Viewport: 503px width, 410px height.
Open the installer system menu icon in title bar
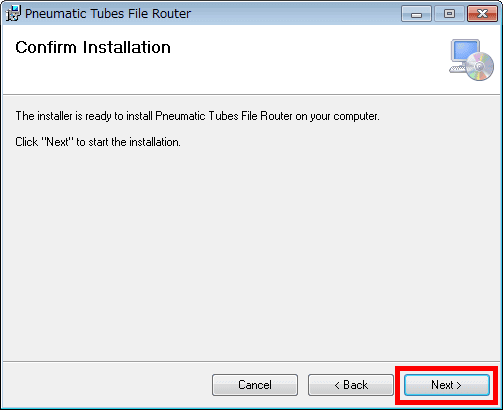(13, 13)
